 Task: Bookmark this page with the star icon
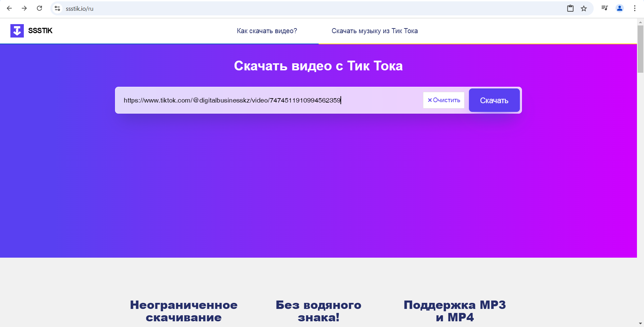click(584, 8)
